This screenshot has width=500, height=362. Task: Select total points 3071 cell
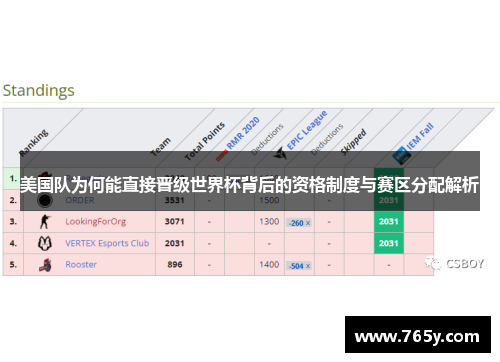coord(175,222)
